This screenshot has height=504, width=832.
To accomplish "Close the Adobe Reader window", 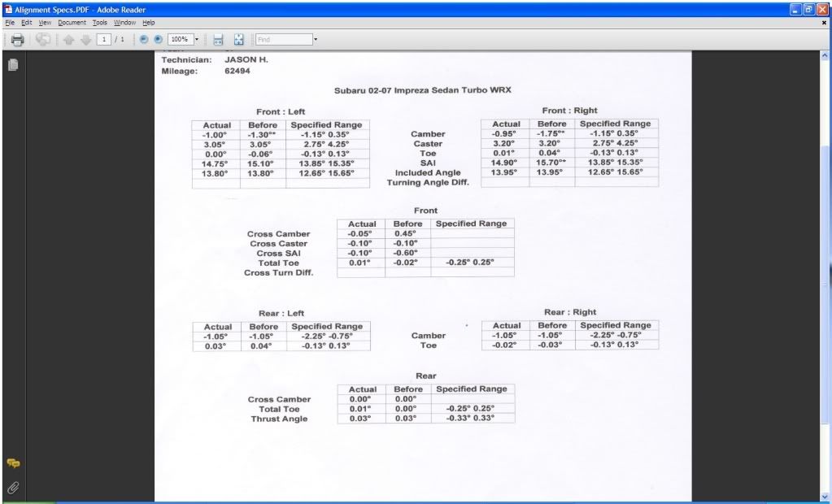I will pyautogui.click(x=822, y=10).
